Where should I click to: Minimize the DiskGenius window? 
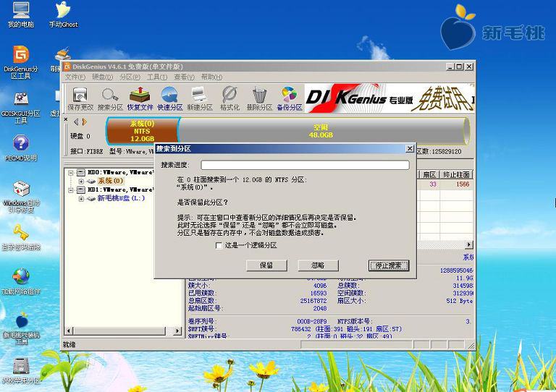coord(450,67)
